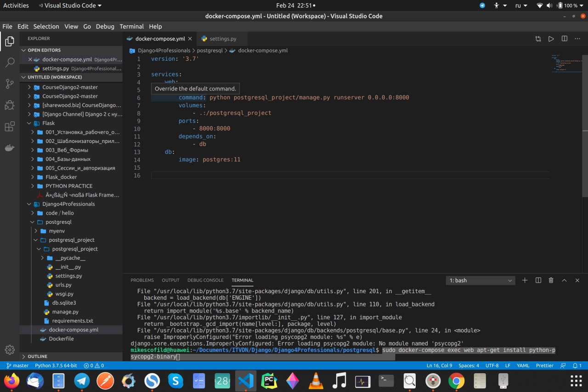Click the code minimap preview
Screen dimensions: 588x392
point(567,64)
